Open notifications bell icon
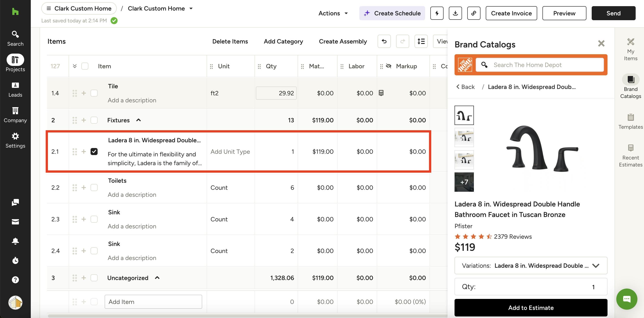The image size is (644, 318). pos(15,241)
